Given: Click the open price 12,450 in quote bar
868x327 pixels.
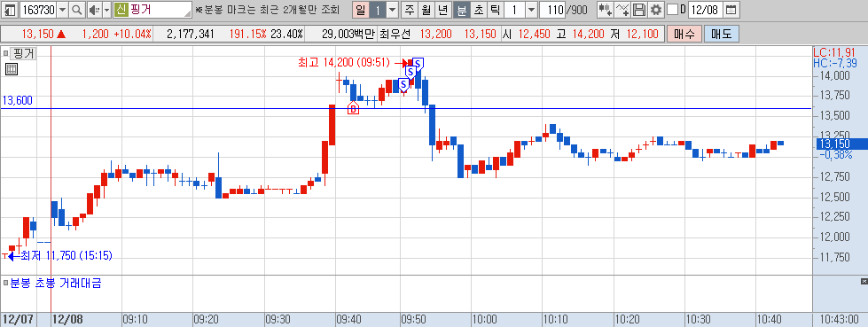Looking at the screenshot, I should tap(535, 35).
